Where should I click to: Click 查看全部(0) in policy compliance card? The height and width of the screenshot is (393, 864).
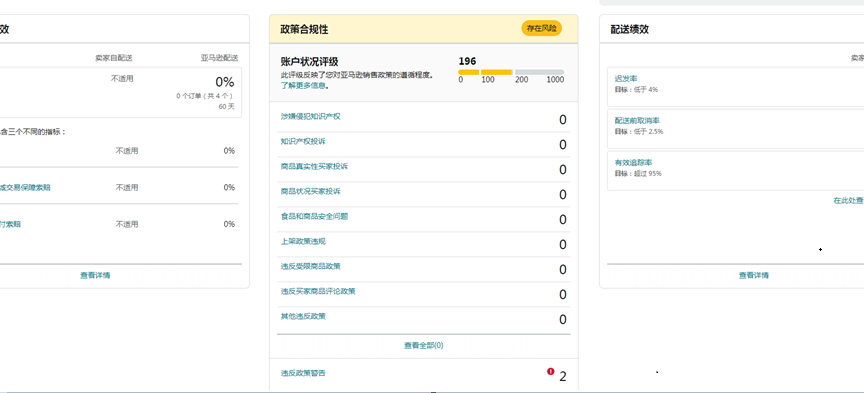tap(424, 346)
